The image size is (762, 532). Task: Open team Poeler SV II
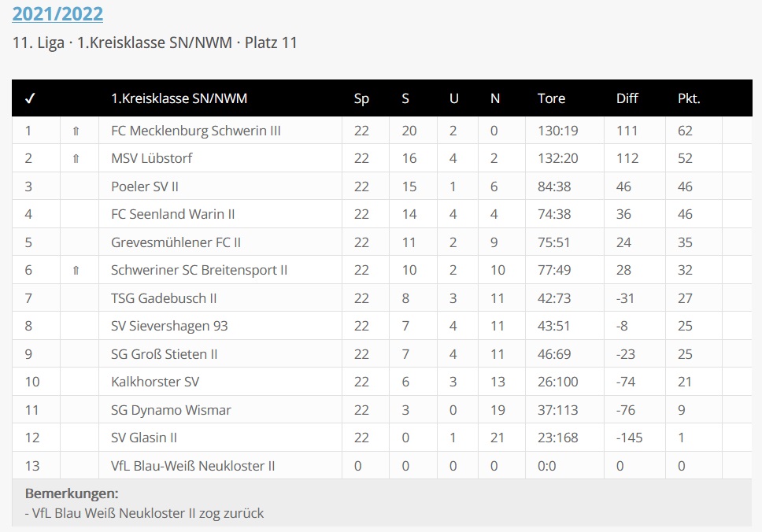point(150,187)
